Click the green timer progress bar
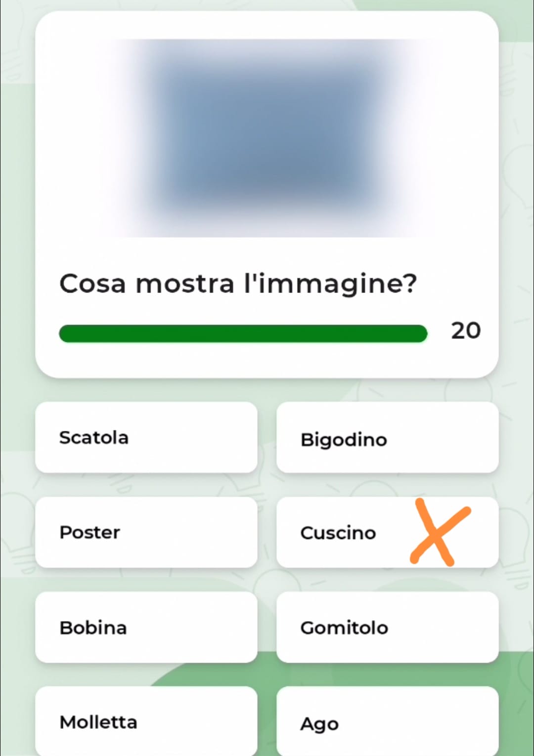This screenshot has width=534, height=756. 243,334
